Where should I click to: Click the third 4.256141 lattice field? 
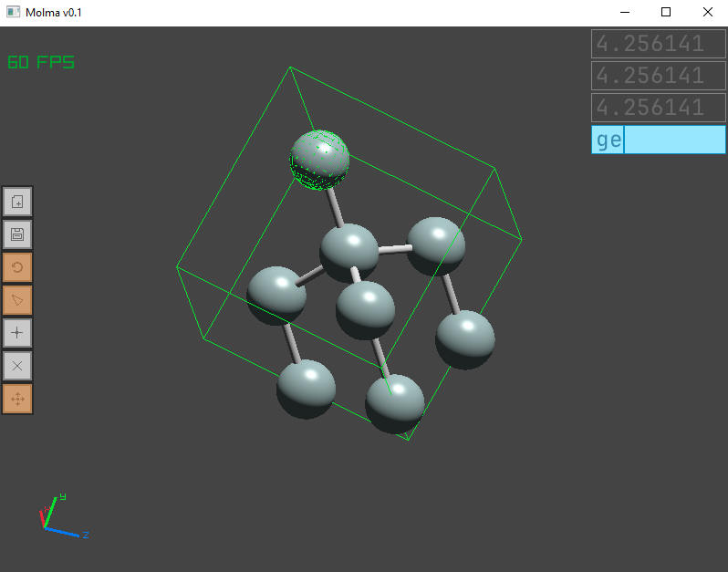659,108
